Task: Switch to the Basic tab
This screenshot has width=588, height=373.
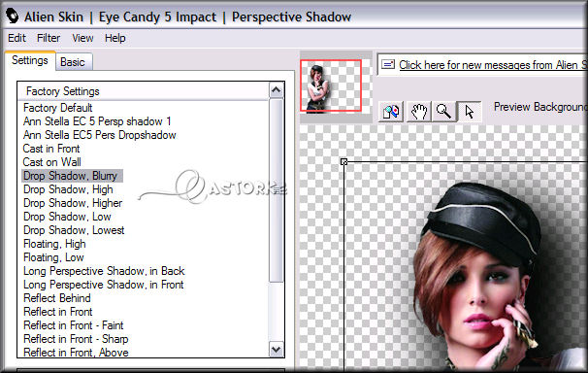Action: (x=73, y=62)
